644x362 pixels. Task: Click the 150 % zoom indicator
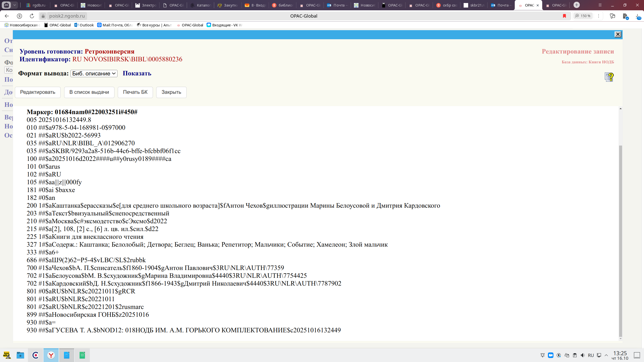pos(583,16)
